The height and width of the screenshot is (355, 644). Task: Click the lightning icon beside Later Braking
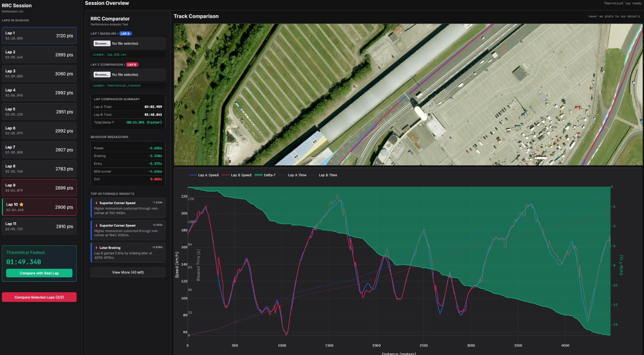point(96,248)
